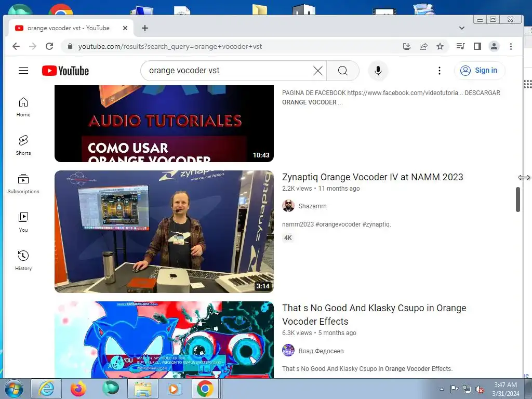Click the 6.3K views 5 months ago text
This screenshot has height=399, width=532.
[x=319, y=333]
